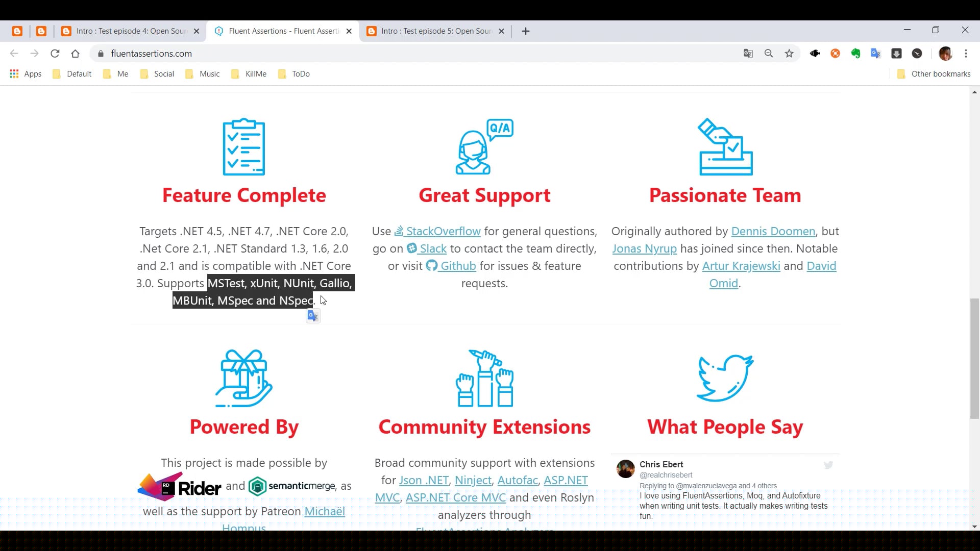Image resolution: width=980 pixels, height=551 pixels.
Task: Switch to the Test episode 5 tab
Action: tap(435, 31)
